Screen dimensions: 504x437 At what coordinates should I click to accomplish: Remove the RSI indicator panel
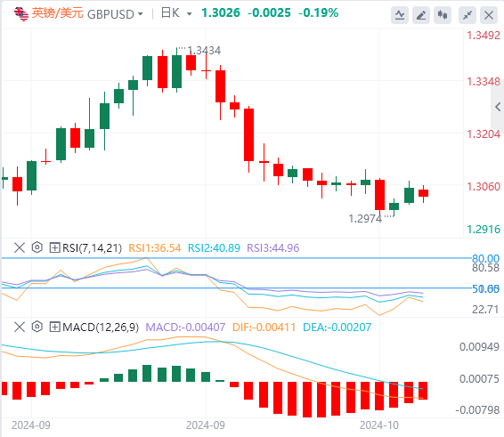coord(20,247)
